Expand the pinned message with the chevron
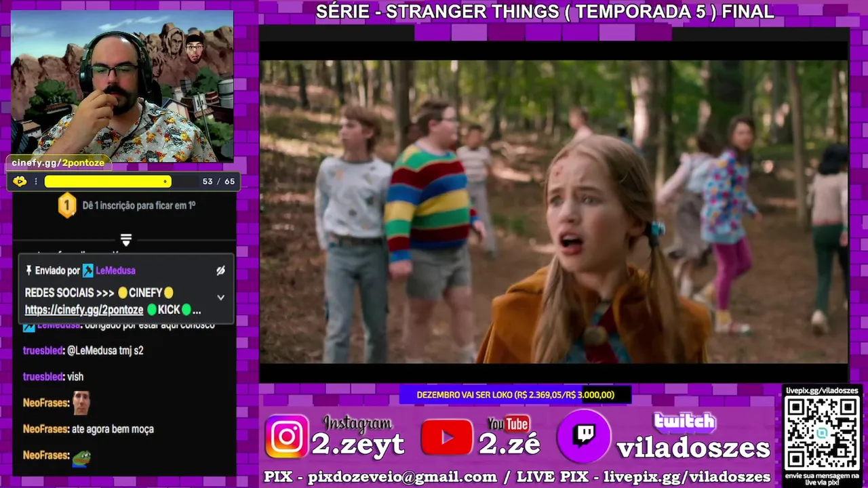This screenshot has height=488, width=868. (x=220, y=297)
